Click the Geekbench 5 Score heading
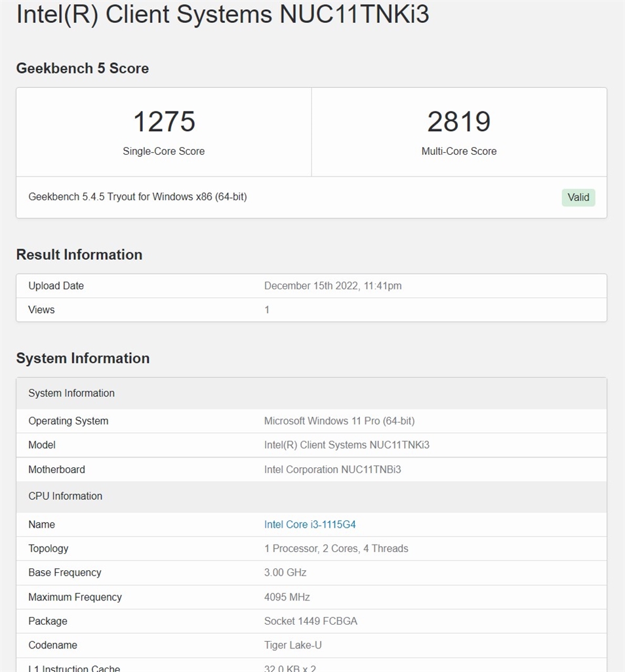 coord(83,68)
